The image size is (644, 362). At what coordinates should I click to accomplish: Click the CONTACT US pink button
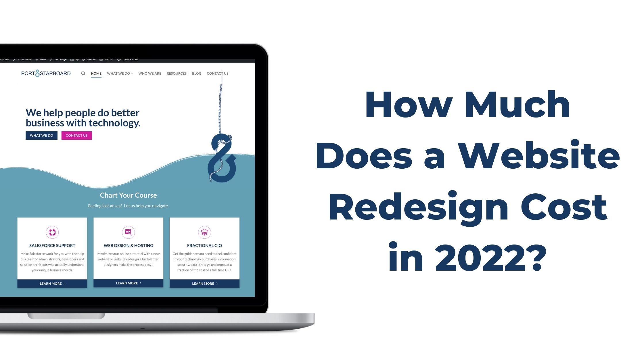pyautogui.click(x=76, y=135)
